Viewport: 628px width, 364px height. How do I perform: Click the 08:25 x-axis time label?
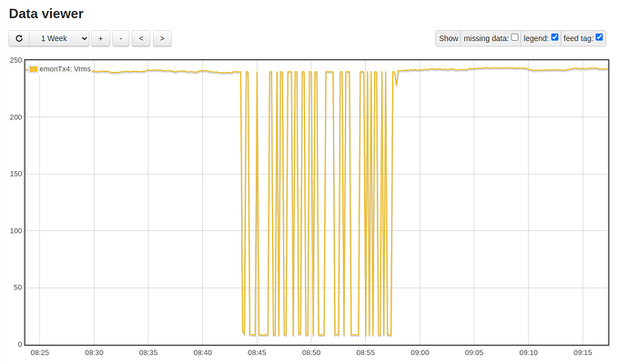click(x=40, y=353)
